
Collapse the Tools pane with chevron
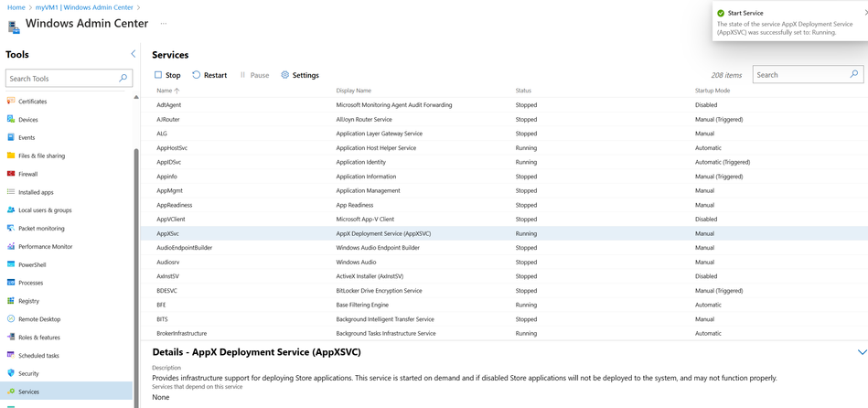pyautogui.click(x=133, y=54)
